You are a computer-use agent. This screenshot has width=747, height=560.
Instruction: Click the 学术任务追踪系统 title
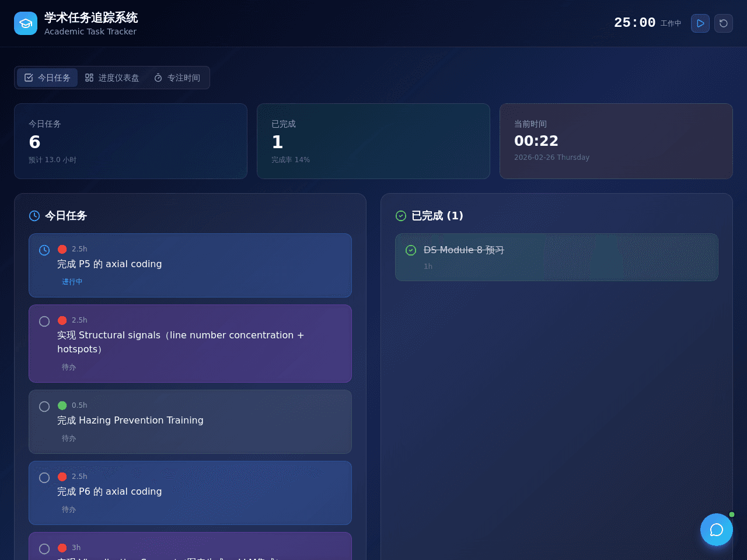click(x=91, y=17)
